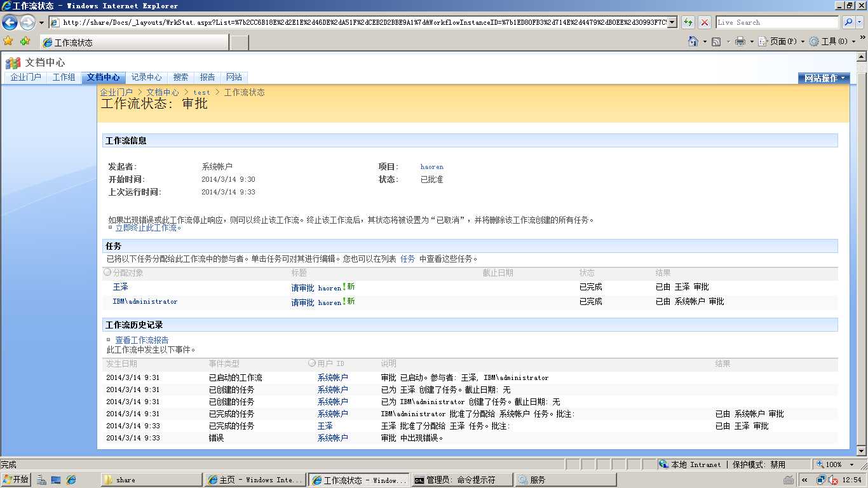Screen dimensions: 868x488
Task: Click 系统帐户 user link in the 错误 row
Action: [333, 438]
